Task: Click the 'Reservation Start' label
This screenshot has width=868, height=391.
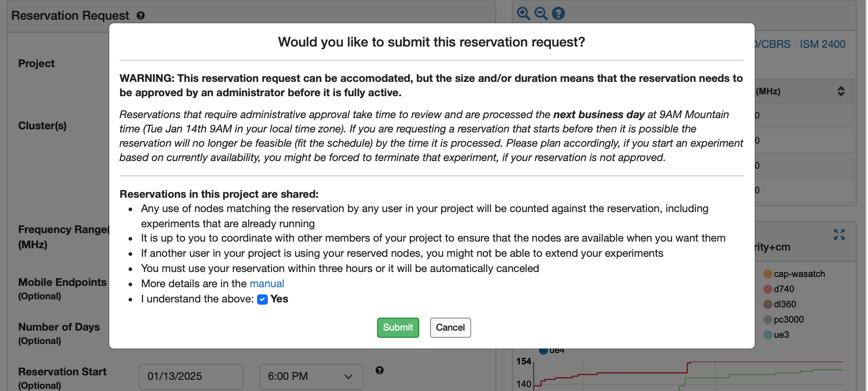Action: [62, 372]
